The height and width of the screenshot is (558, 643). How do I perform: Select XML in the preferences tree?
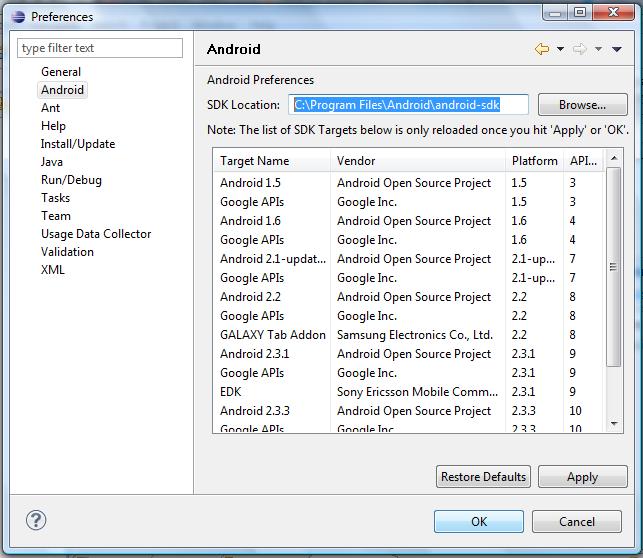click(52, 270)
